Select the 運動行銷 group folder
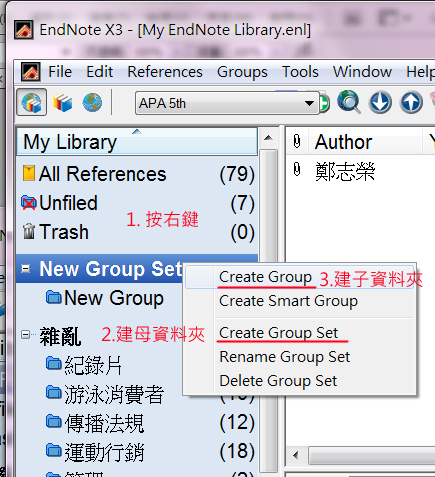Viewport: 435px width, 477px height. [95, 452]
